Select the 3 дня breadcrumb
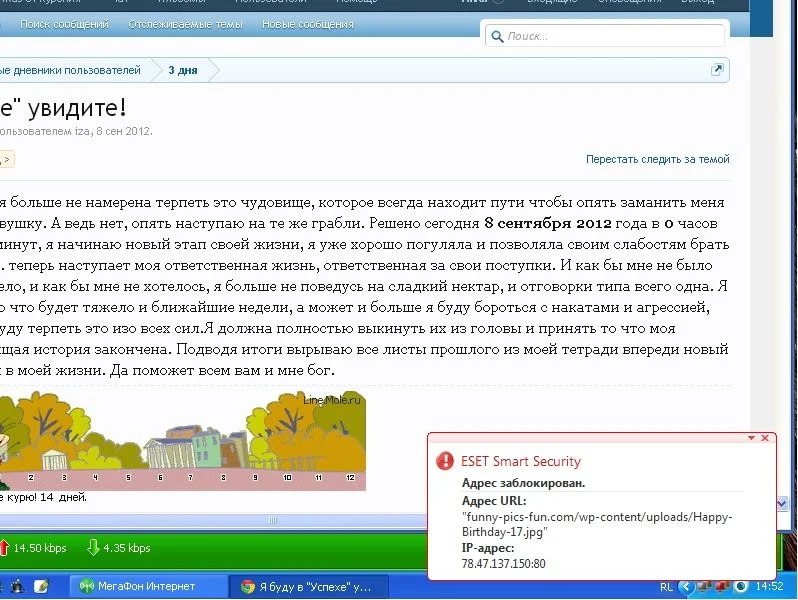The width and height of the screenshot is (798, 600). point(183,70)
